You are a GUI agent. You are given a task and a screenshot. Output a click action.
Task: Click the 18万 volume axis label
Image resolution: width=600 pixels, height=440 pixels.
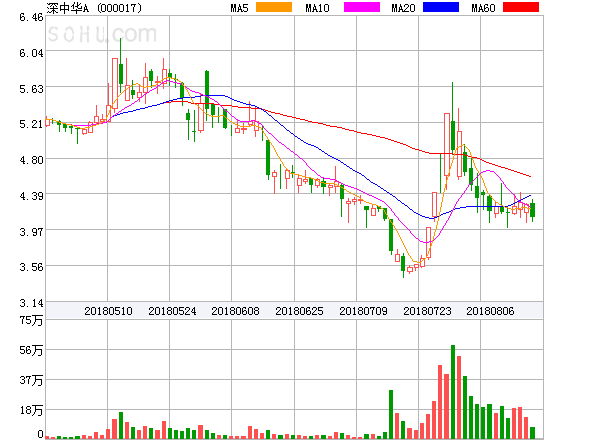click(x=31, y=411)
